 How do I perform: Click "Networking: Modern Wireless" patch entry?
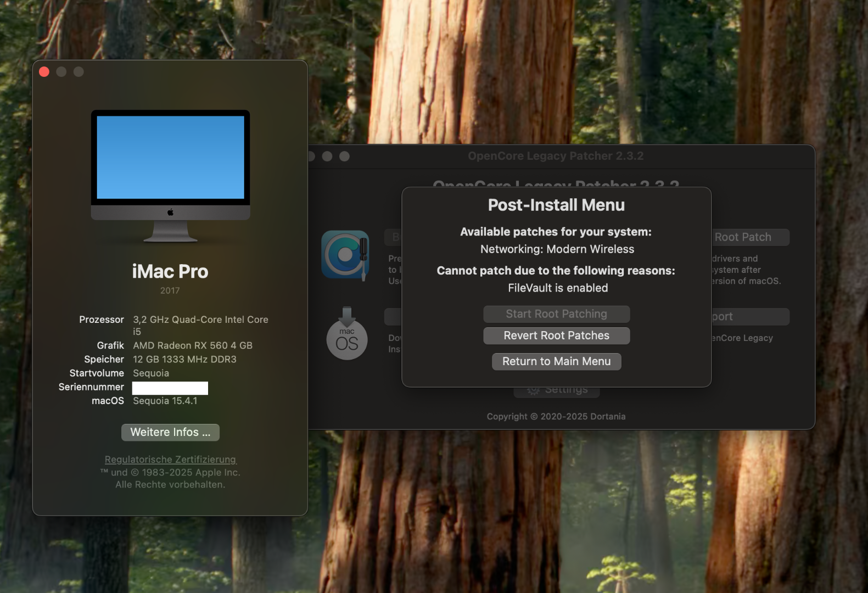coord(557,249)
